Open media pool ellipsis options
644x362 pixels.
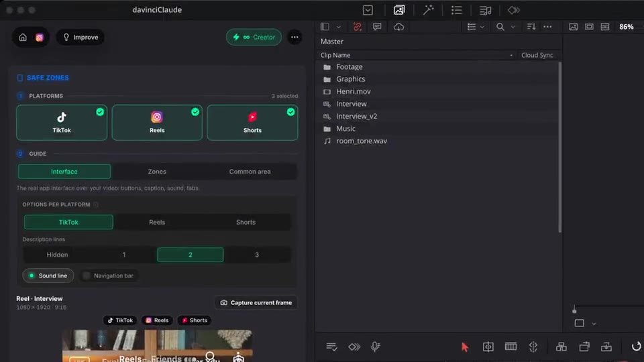tap(547, 27)
